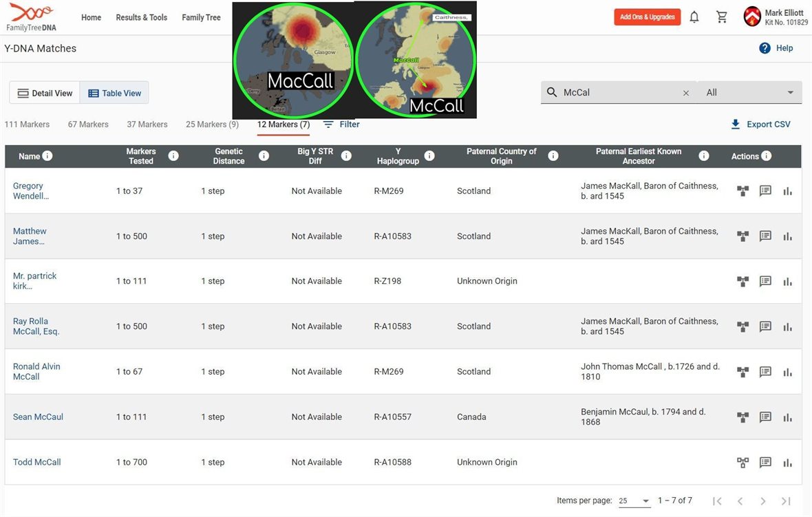Viewport: 812px width, 517px height.
Task: Switch to Table View
Action: [x=114, y=93]
